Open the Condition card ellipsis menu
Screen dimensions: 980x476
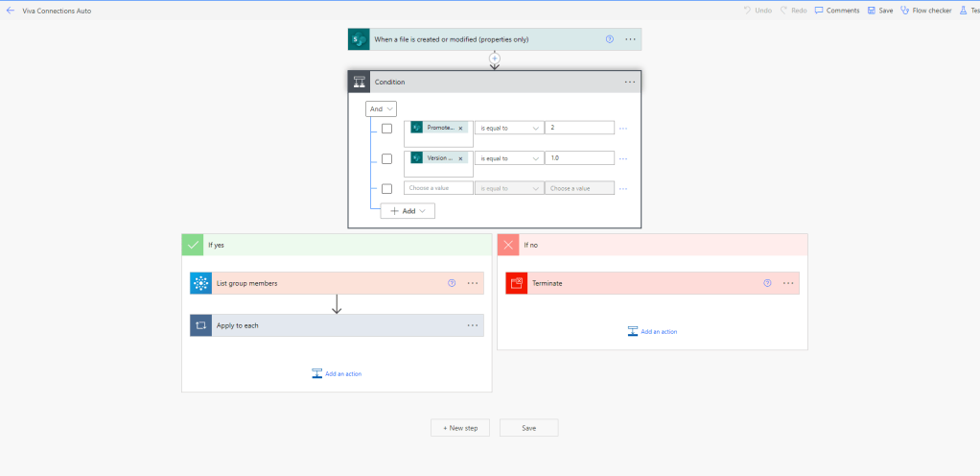[x=630, y=82]
